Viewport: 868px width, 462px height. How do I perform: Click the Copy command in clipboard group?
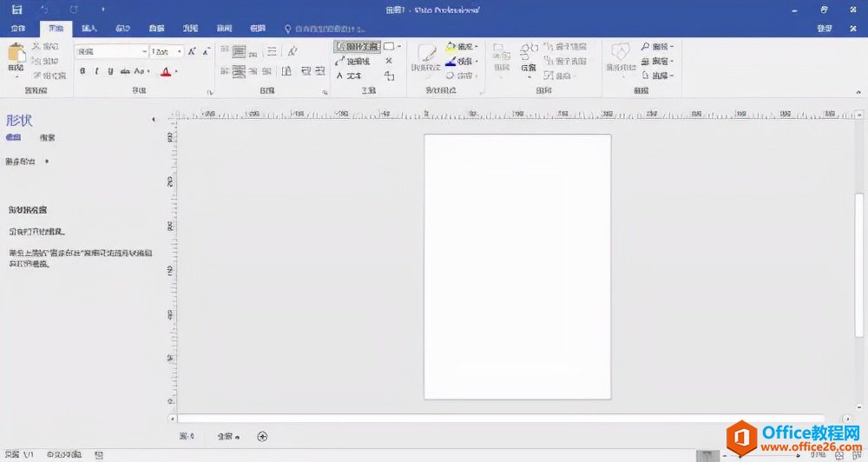click(45, 61)
